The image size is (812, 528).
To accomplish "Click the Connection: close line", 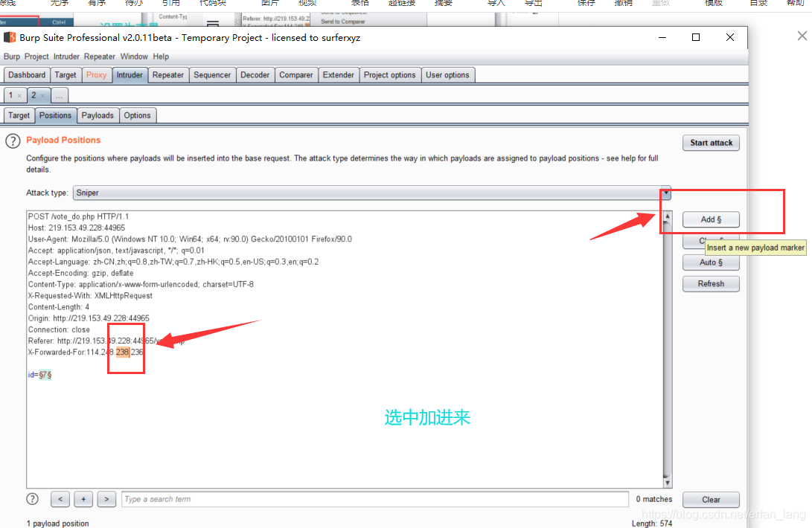I will (x=59, y=329).
